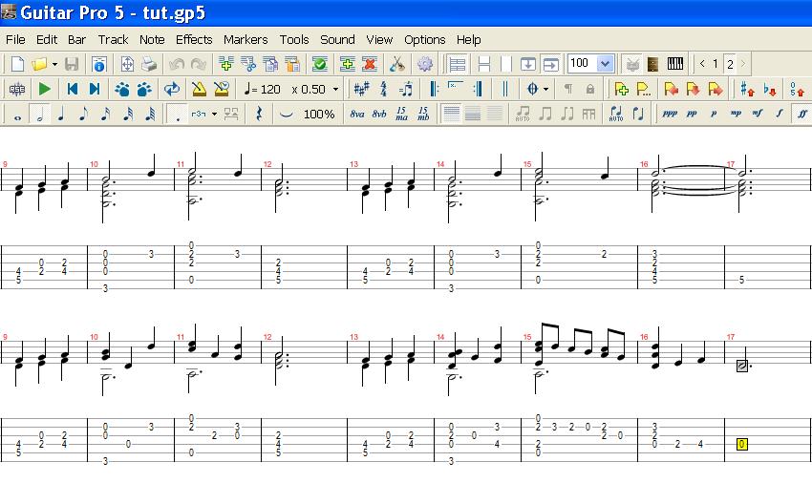The image size is (812, 504).
Task: Toggle the tie note icon
Action: tap(287, 114)
